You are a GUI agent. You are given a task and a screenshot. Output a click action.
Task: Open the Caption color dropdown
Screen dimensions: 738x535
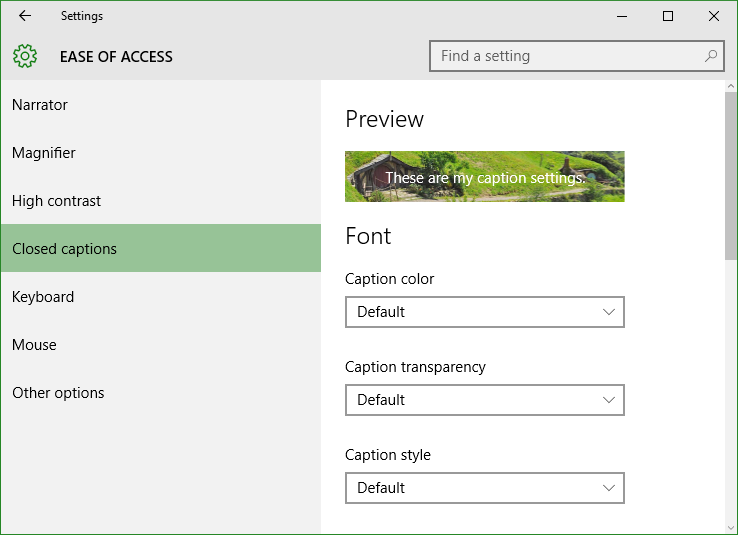click(x=485, y=311)
